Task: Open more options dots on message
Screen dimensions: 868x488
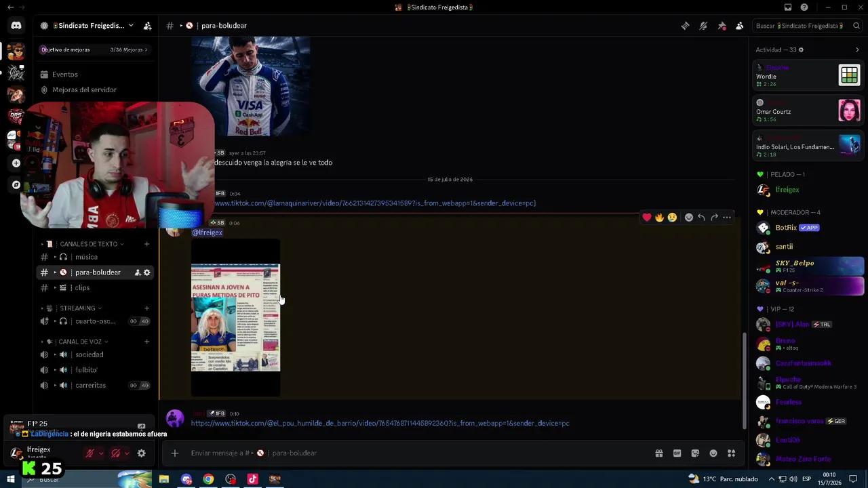Action: click(727, 217)
